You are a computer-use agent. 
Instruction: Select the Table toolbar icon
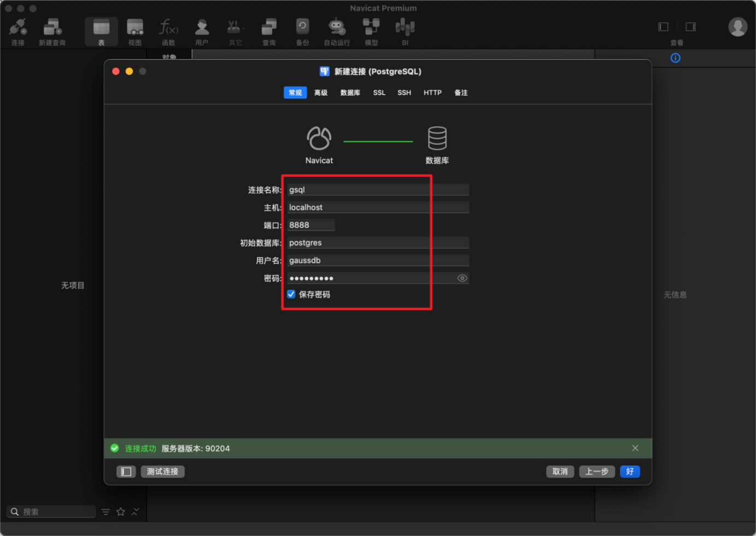[x=101, y=27]
